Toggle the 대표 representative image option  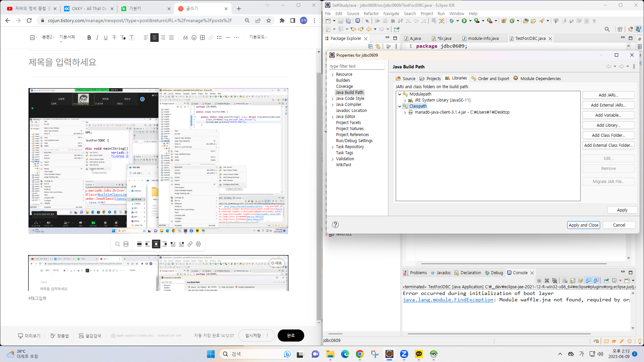click(x=277, y=263)
